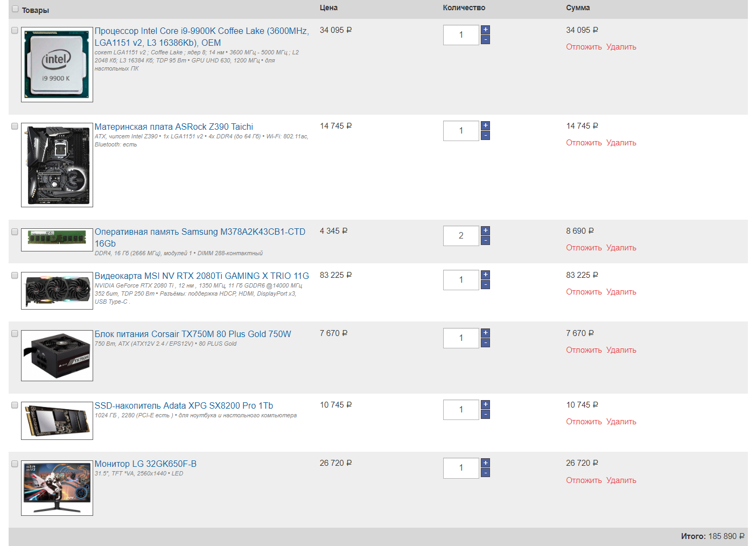Toggle the select-all Товары checkbox

tap(15, 9)
